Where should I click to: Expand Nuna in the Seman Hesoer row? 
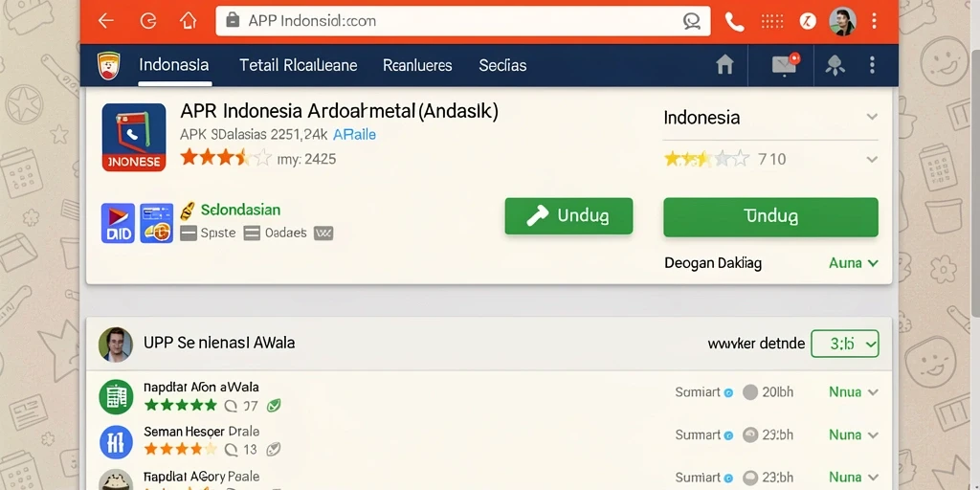coord(853,435)
